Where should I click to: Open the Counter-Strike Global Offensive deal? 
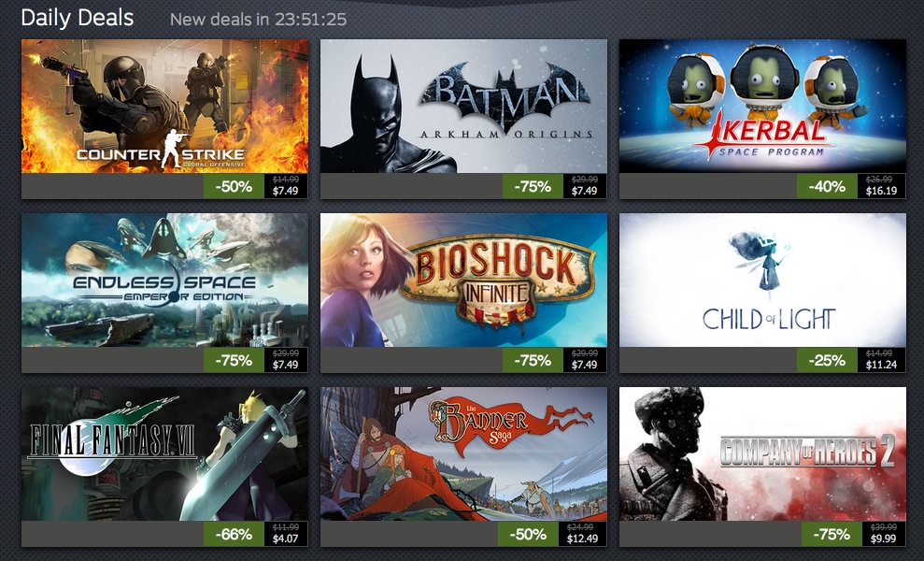(164, 107)
